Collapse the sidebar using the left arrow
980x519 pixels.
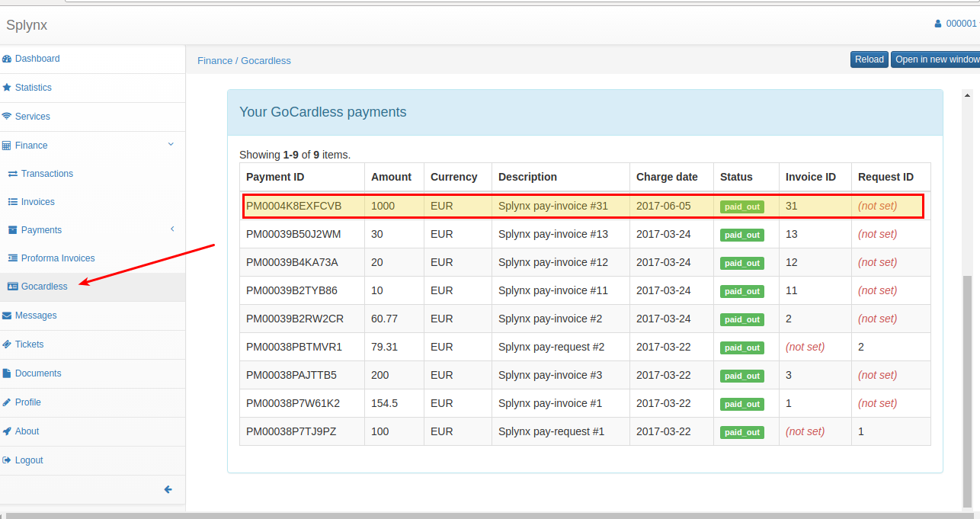(168, 490)
